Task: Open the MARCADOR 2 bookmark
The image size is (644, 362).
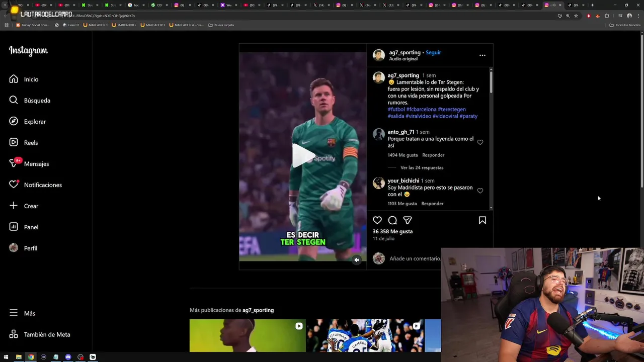Action: tap(124, 25)
